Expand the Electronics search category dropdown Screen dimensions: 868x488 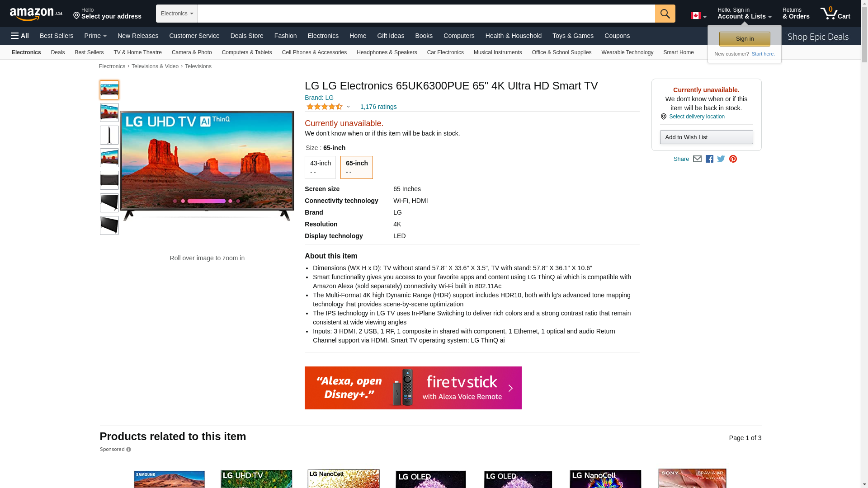click(177, 14)
